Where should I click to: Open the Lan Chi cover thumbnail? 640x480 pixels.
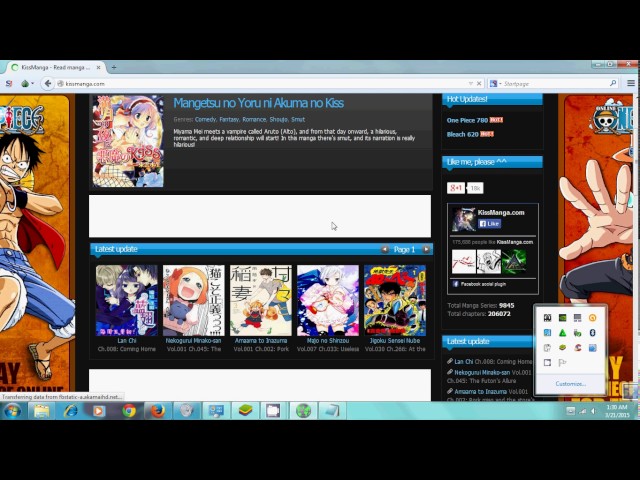(x=127, y=300)
